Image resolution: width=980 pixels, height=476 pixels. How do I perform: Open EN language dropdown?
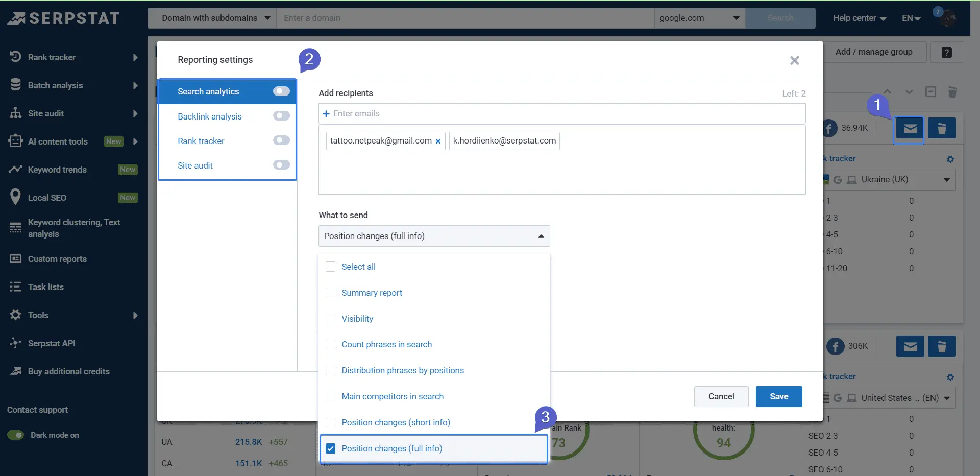click(x=911, y=18)
